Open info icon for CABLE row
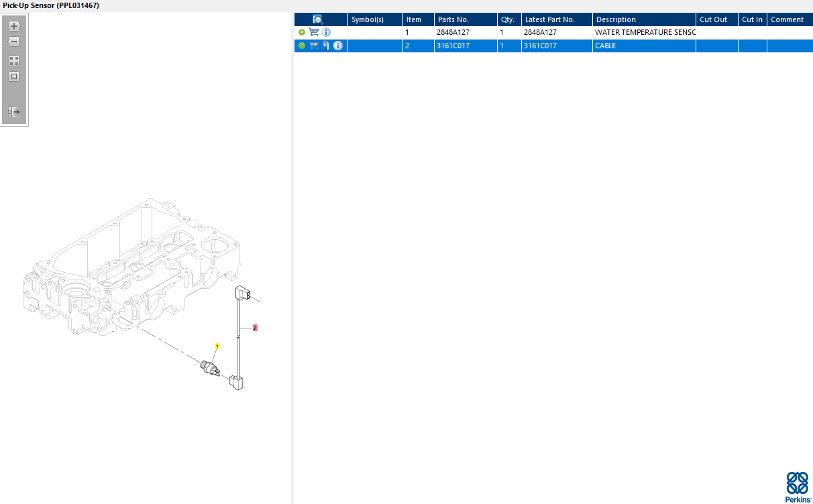Screen dimensions: 813x504 338,46
